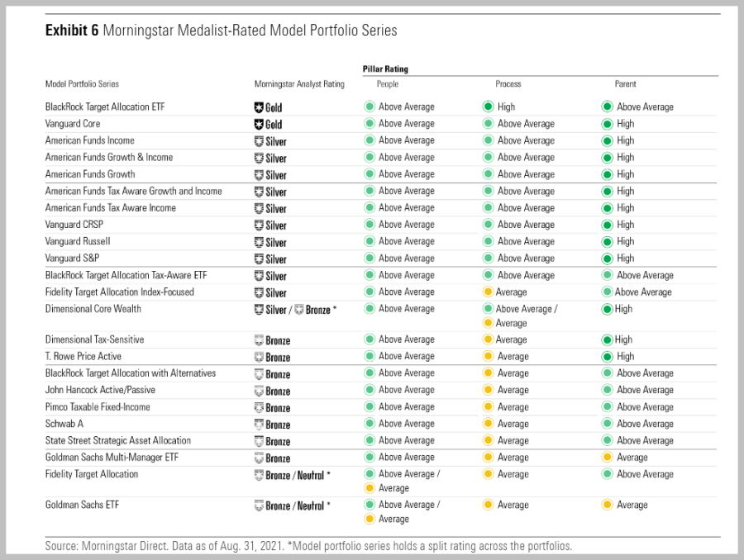Click the yellow Parent Average dot for Goldman Sachs ETF
Viewport: 744px width, 560px height.
pyautogui.click(x=607, y=505)
